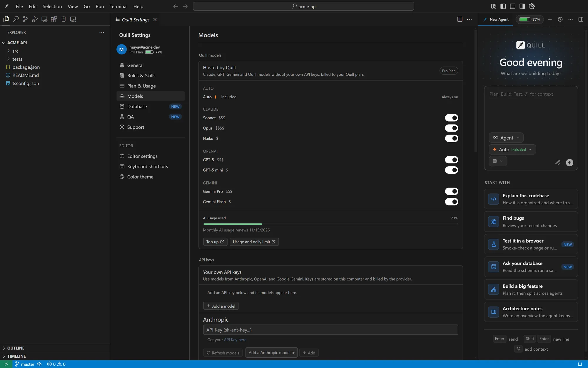Image resolution: width=588 pixels, height=368 pixels.
Task: Click the AI usage progress bar
Action: [330, 224]
